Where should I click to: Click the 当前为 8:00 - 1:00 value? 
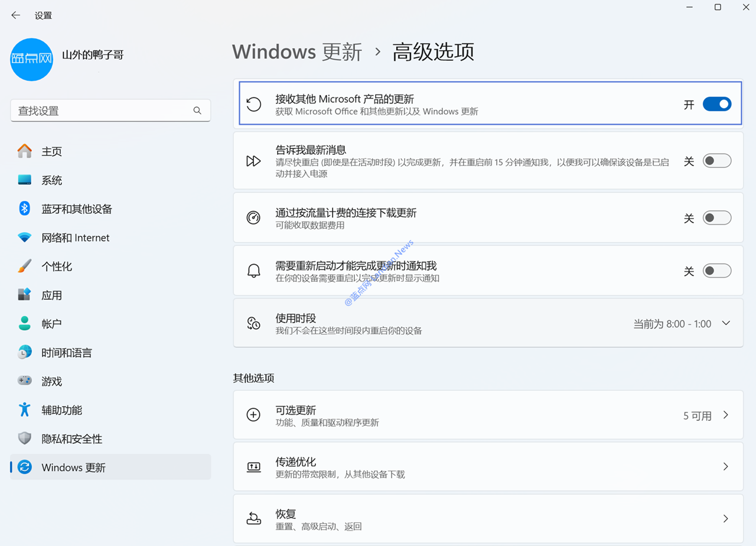[x=673, y=324]
